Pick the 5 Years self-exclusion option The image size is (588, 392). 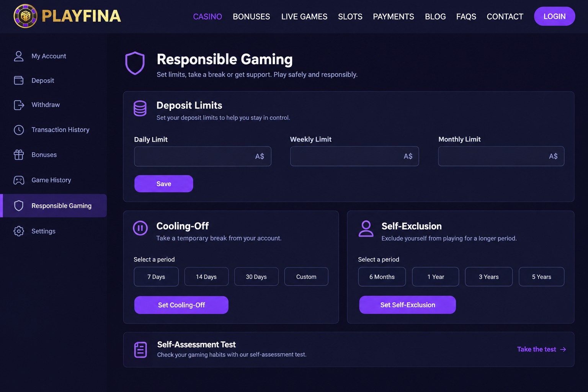(542, 277)
